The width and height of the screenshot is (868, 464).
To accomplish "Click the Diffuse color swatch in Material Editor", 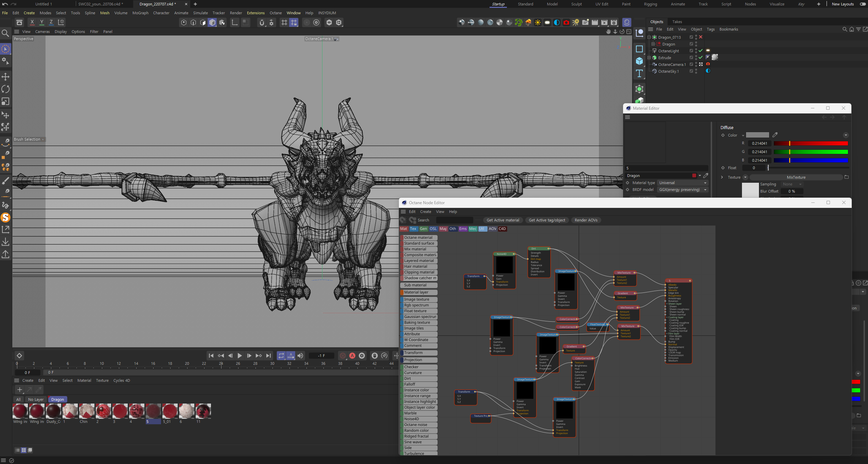I will (758, 135).
